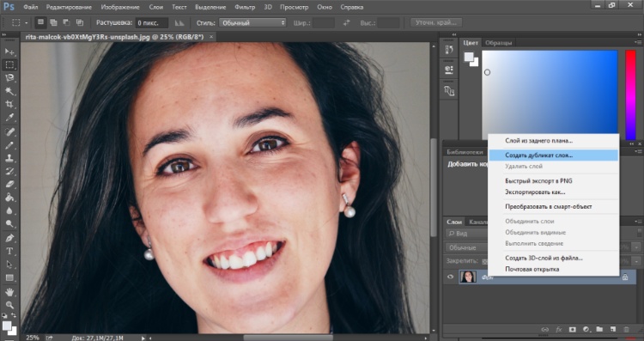The width and height of the screenshot is (644, 341).
Task: Select the Brush tool
Action: pyautogui.click(x=9, y=145)
